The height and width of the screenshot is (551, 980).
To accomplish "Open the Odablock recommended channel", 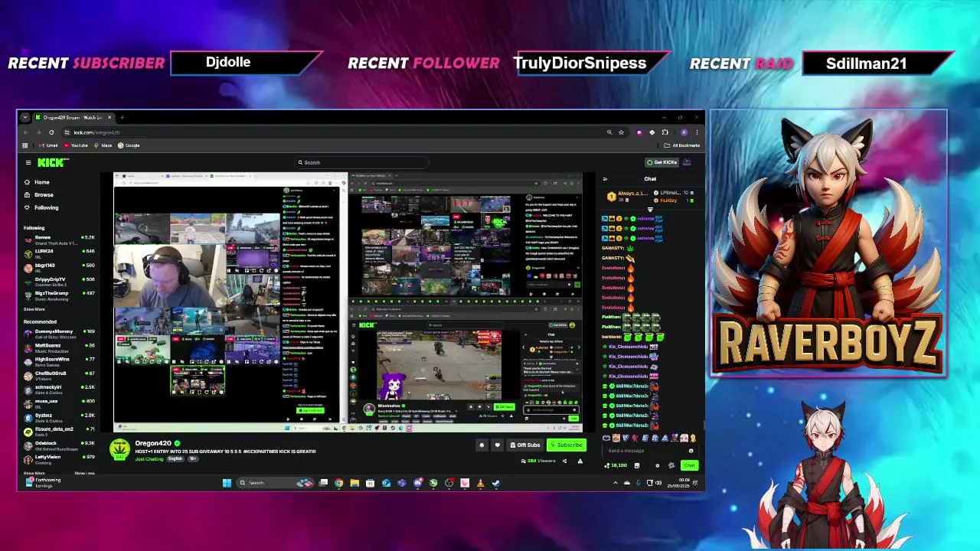I will (59, 445).
